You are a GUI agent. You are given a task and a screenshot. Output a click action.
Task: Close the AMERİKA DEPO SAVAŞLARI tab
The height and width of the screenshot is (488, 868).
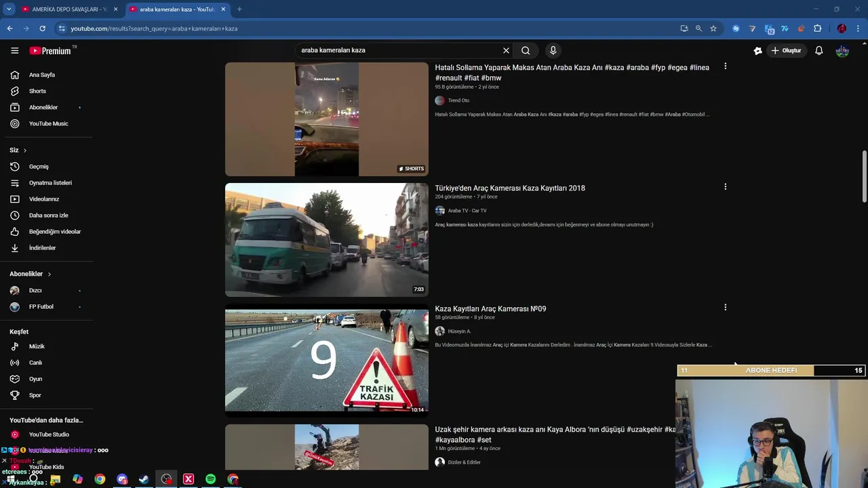[x=115, y=9]
